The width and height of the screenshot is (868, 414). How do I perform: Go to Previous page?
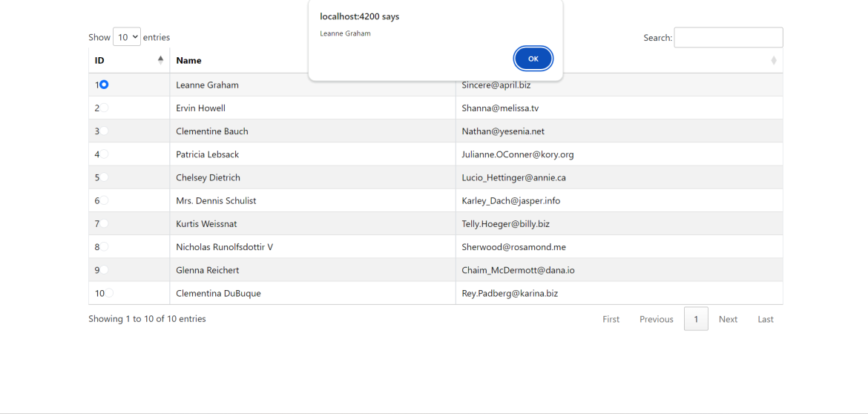pyautogui.click(x=656, y=319)
